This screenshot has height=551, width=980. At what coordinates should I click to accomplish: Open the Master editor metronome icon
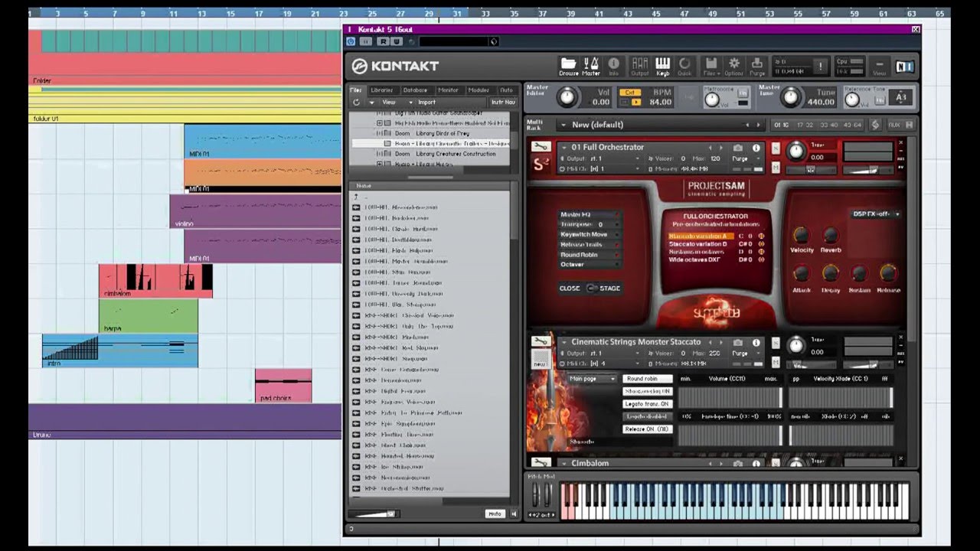[x=591, y=67]
